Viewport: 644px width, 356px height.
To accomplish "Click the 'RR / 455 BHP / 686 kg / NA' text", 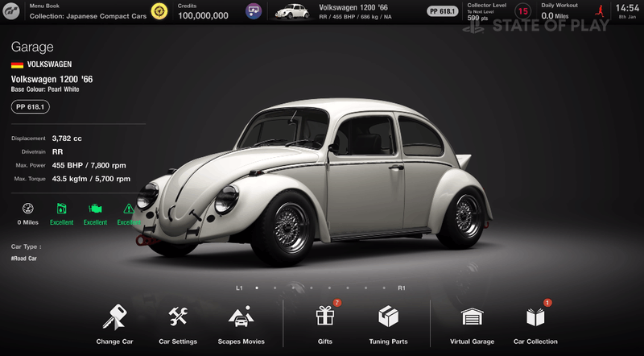I will click(355, 17).
